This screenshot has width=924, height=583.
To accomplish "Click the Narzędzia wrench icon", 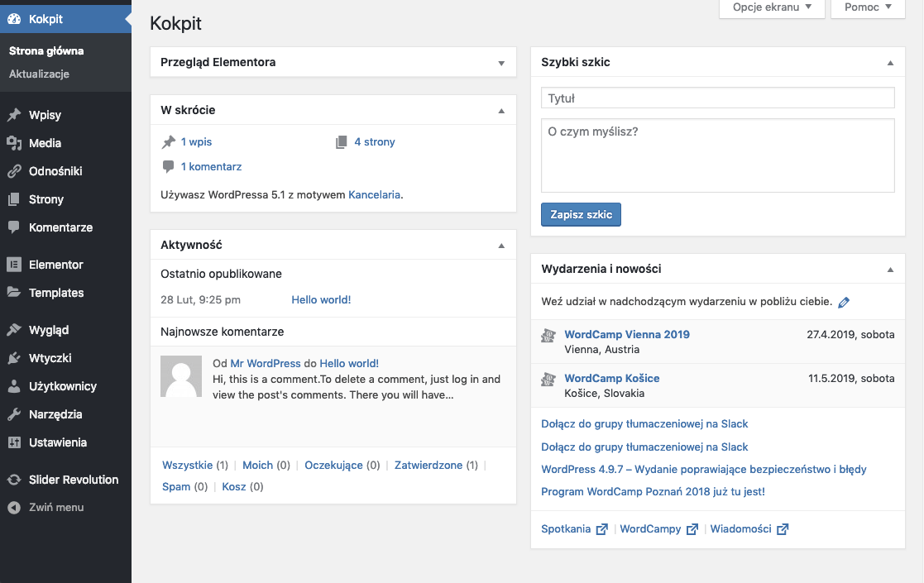I will pos(14,414).
